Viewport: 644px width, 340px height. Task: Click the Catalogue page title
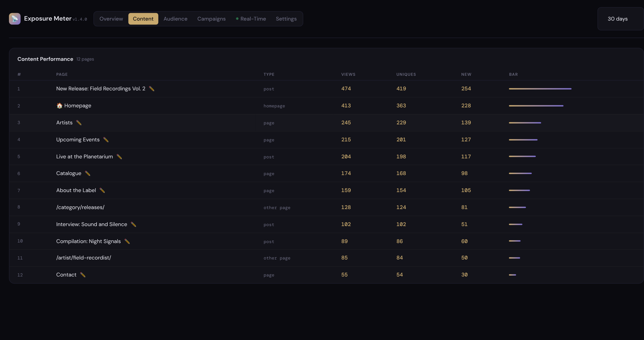point(69,173)
